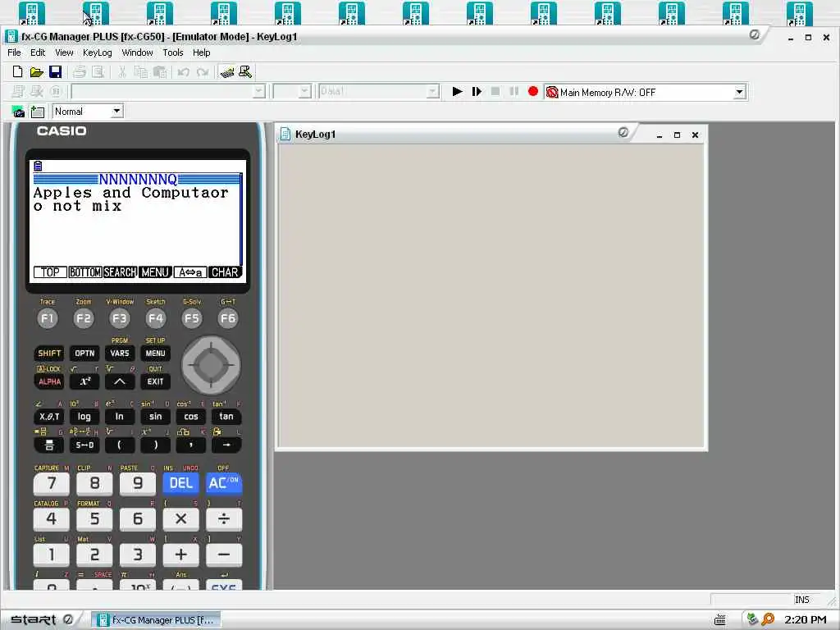
Task: Toggle the SHIFT key on calculator
Action: [49, 353]
